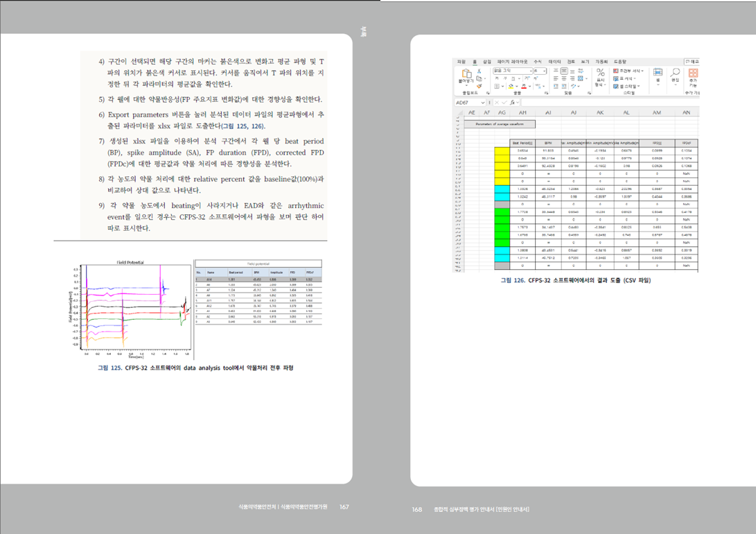
Task: Click the Cells (셀) icon in the ribbon
Action: point(658,72)
